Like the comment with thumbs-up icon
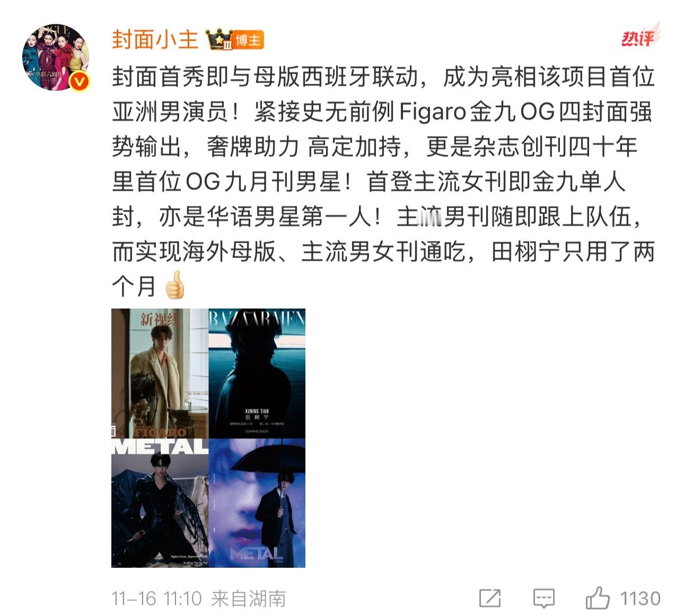Image resolution: width=684 pixels, height=616 pixels. (598, 598)
